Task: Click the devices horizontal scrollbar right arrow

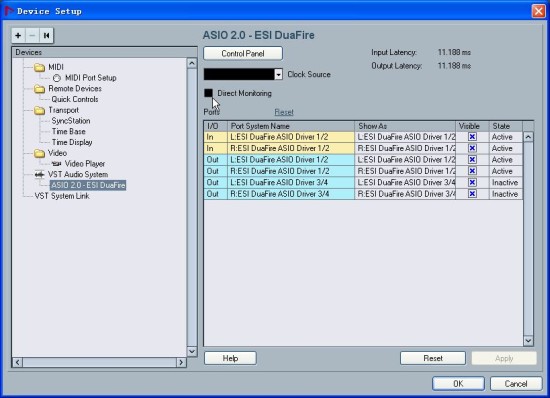Action: [181, 362]
